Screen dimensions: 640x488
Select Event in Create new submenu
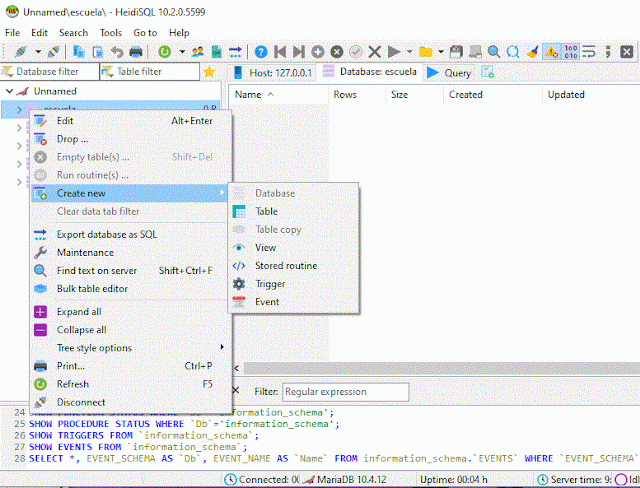pyautogui.click(x=293, y=302)
